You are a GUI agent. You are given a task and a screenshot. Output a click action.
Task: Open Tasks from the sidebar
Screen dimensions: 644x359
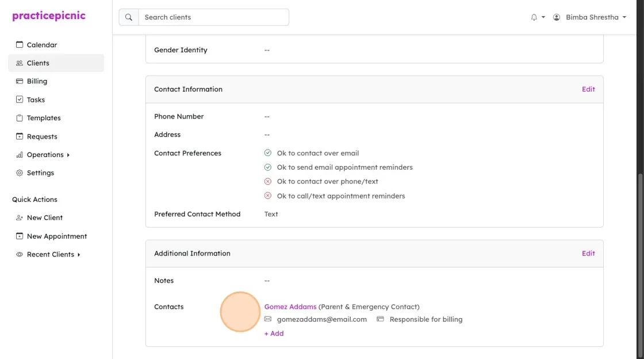pyautogui.click(x=36, y=100)
